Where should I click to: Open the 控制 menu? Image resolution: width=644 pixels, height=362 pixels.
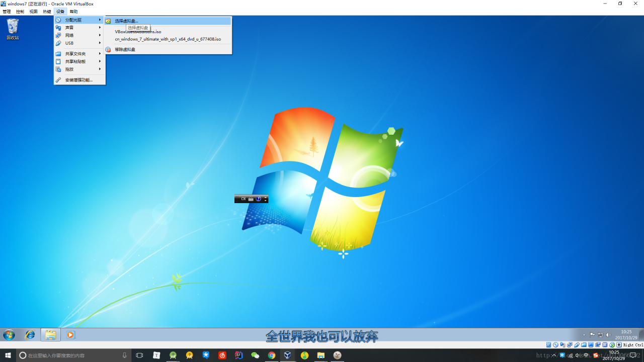pos(20,12)
